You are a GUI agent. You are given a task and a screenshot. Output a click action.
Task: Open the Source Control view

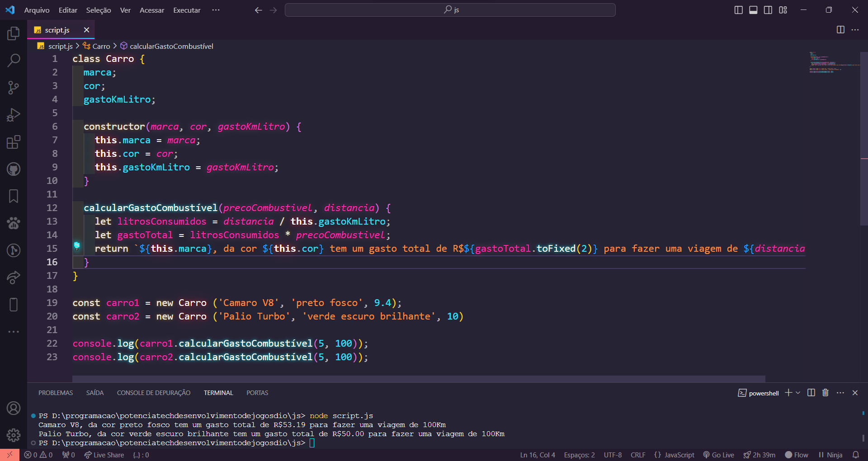coord(14,87)
